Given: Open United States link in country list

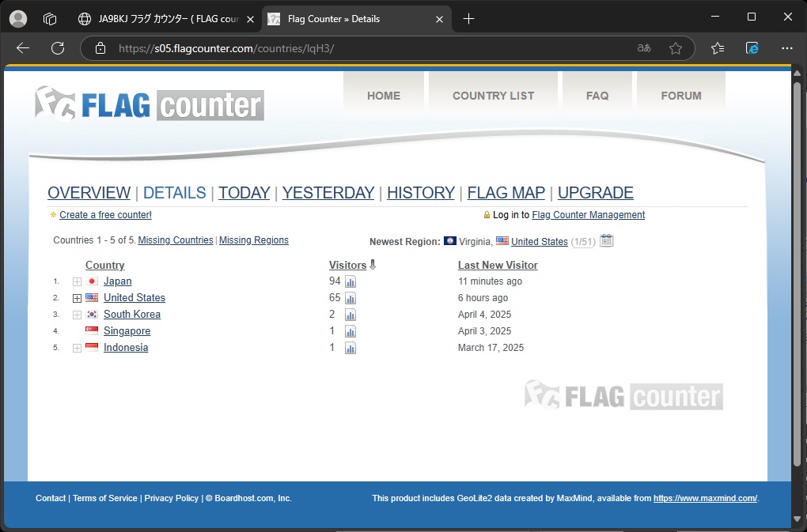Looking at the screenshot, I should tap(134, 297).
